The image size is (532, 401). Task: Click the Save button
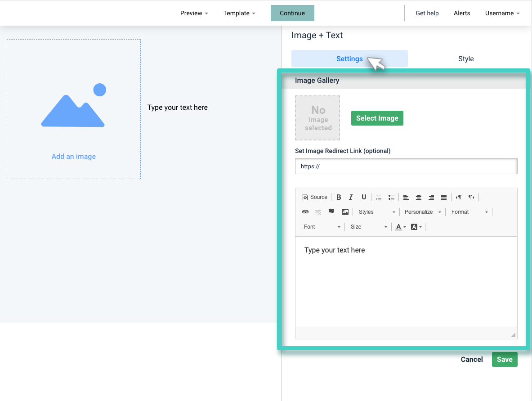point(505,359)
